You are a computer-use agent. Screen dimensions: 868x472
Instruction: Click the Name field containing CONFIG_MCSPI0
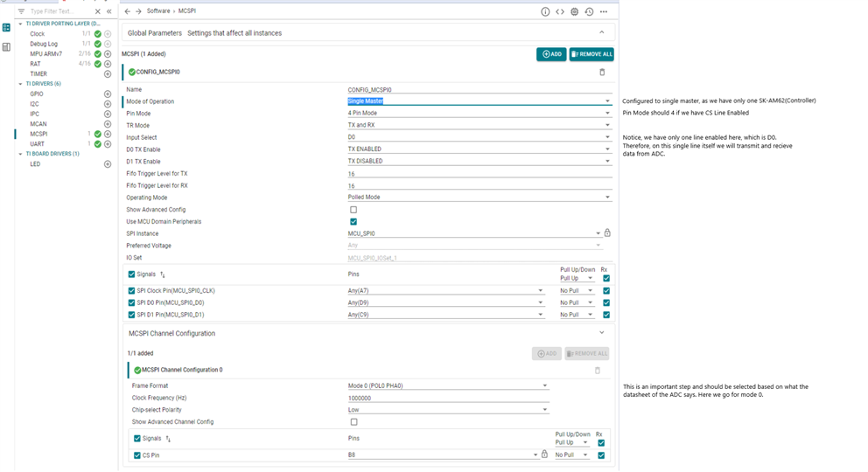click(479, 89)
